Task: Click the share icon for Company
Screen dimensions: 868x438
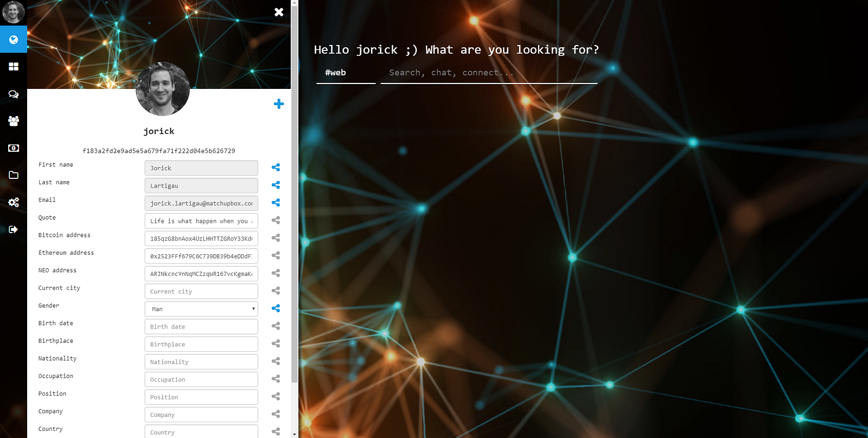Action: coord(276,414)
